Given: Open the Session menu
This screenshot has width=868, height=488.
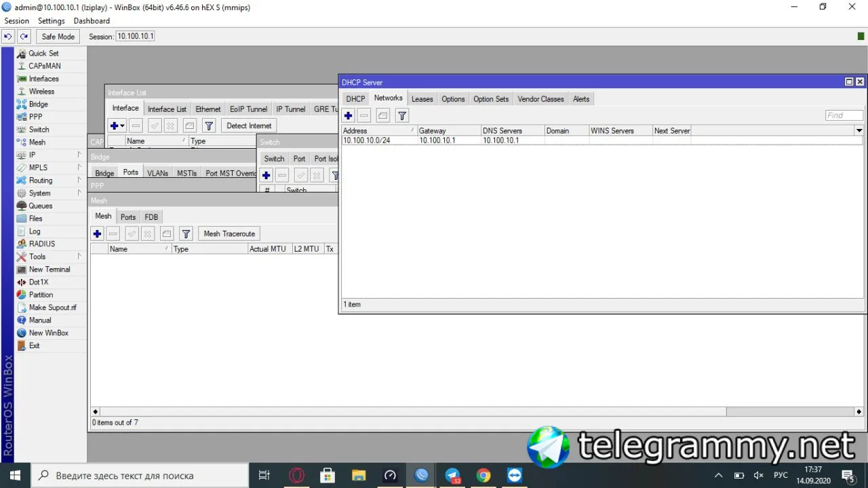Looking at the screenshot, I should click(17, 21).
